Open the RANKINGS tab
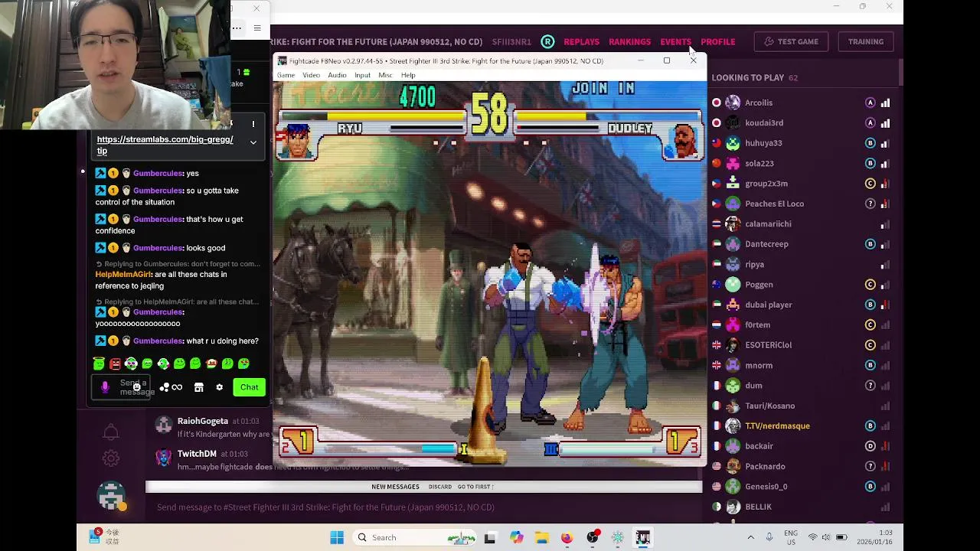This screenshot has height=551, width=980. tap(629, 41)
